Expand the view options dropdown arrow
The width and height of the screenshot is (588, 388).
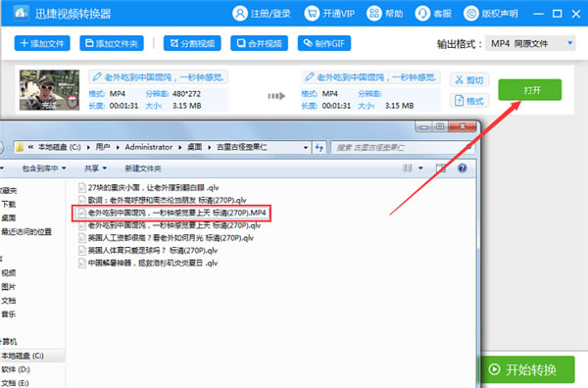(x=420, y=169)
